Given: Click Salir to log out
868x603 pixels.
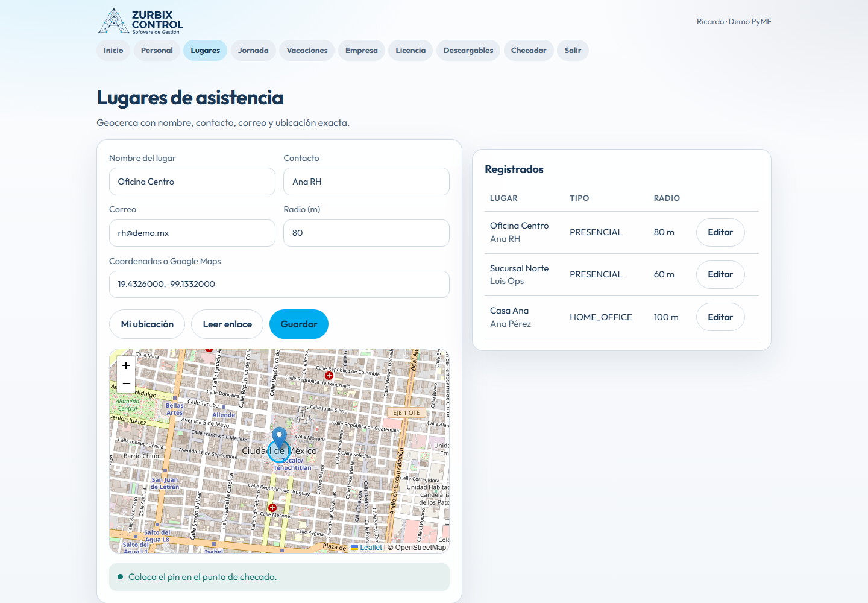Looking at the screenshot, I should 573,51.
